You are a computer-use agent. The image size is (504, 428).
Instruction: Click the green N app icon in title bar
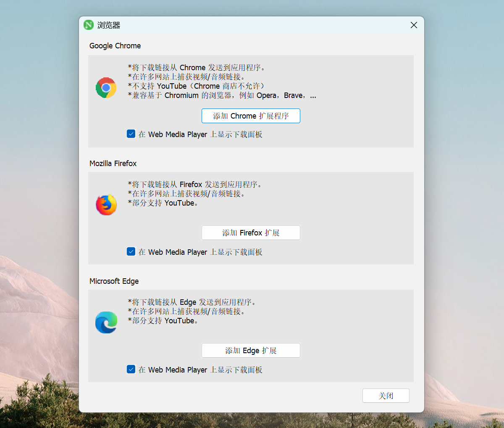89,25
